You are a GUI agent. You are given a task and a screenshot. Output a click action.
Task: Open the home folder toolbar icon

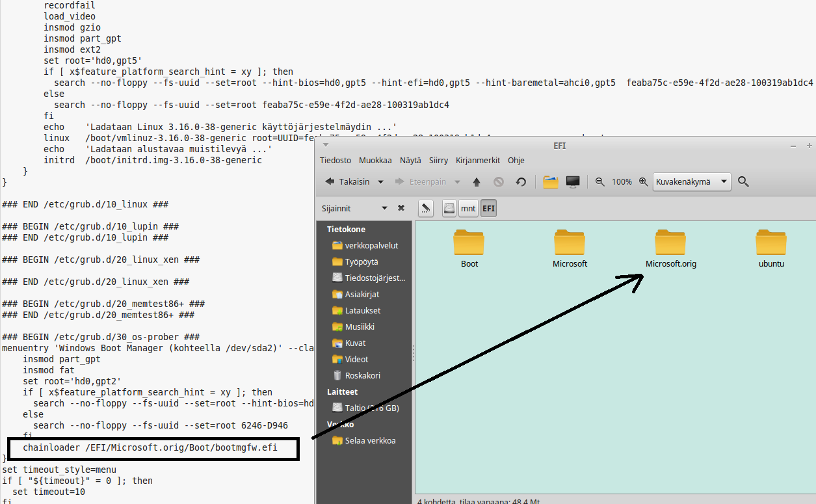[x=551, y=182]
